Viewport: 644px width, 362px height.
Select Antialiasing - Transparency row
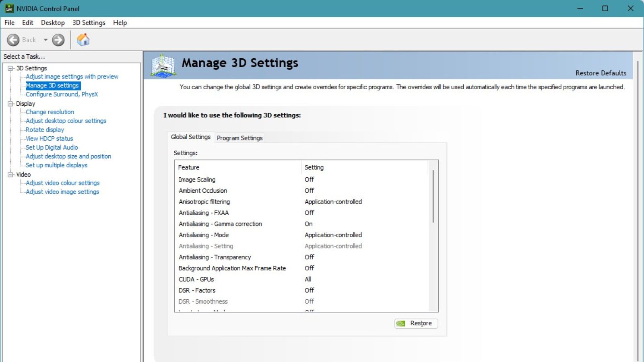(x=302, y=257)
